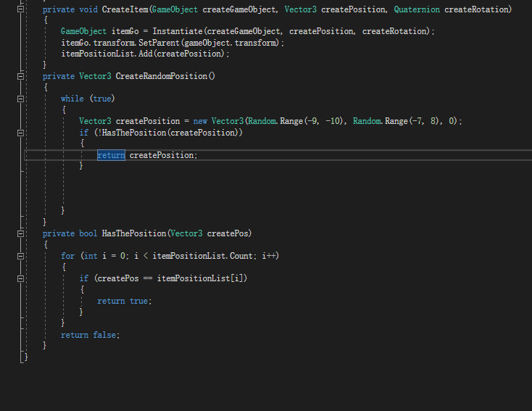Click 'i++' in the for loop
532x411 pixels.
click(x=269, y=256)
